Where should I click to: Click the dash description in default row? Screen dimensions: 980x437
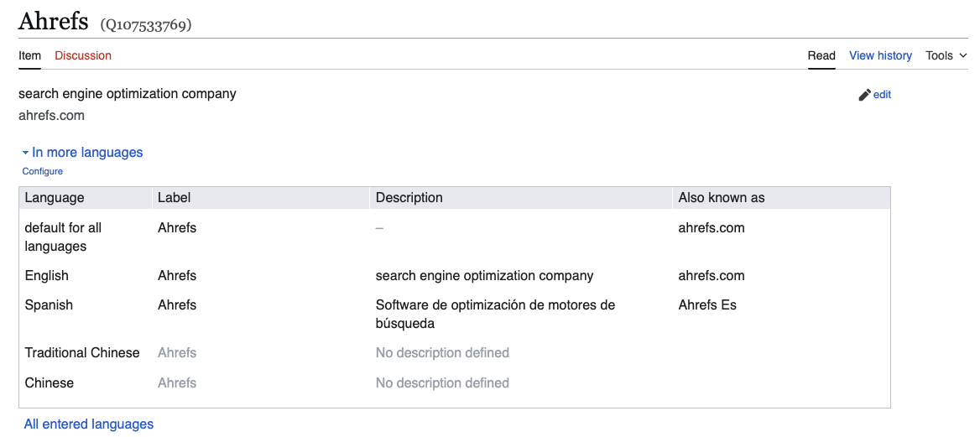click(379, 228)
